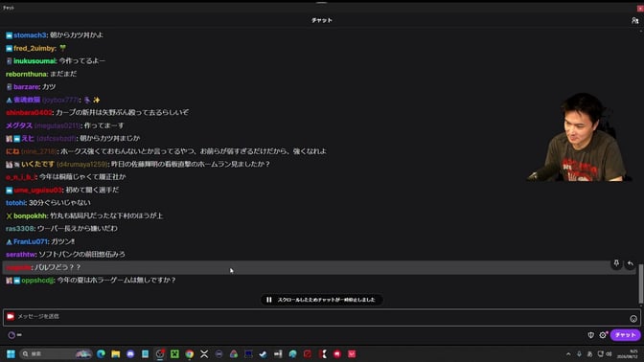Open File Explorer from taskbar
Screen dimensions: 644x362
[x=116, y=353]
